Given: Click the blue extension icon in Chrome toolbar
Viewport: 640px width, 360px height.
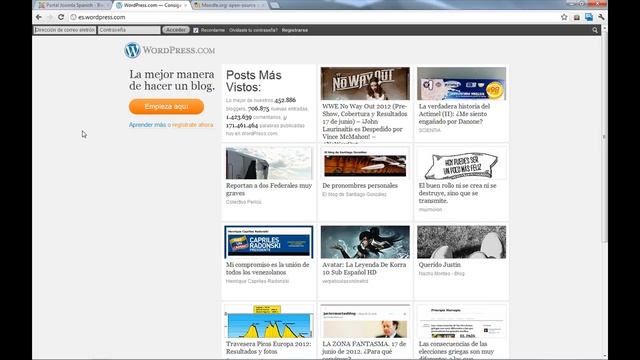Looking at the screenshot, I should click(x=589, y=17).
